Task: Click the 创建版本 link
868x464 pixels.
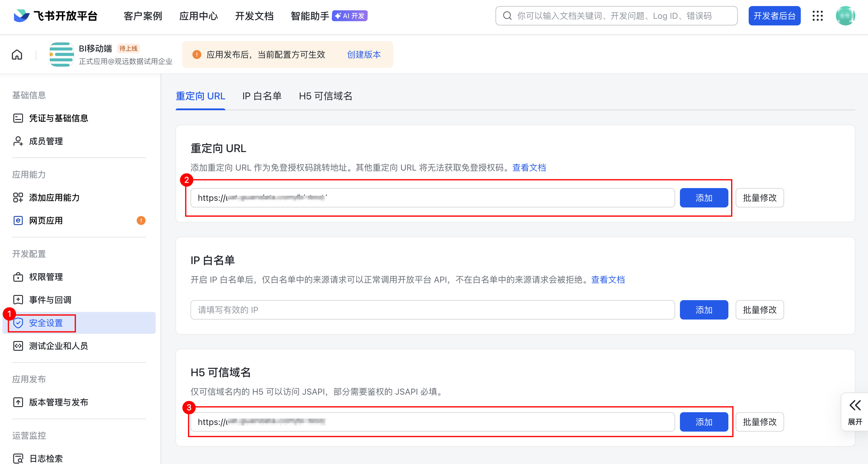Action: [x=363, y=55]
